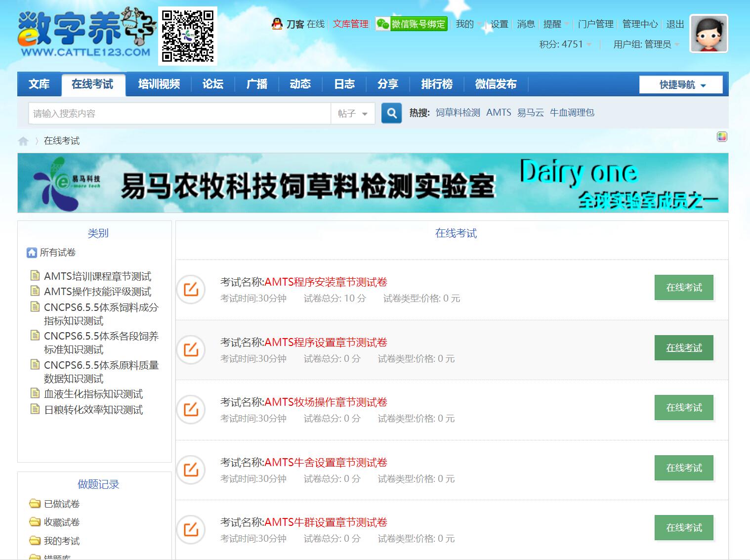The height and width of the screenshot is (560, 750).
Task: Start 在线考试 for AMTS牛群设置章节测试卷
Action: (684, 527)
